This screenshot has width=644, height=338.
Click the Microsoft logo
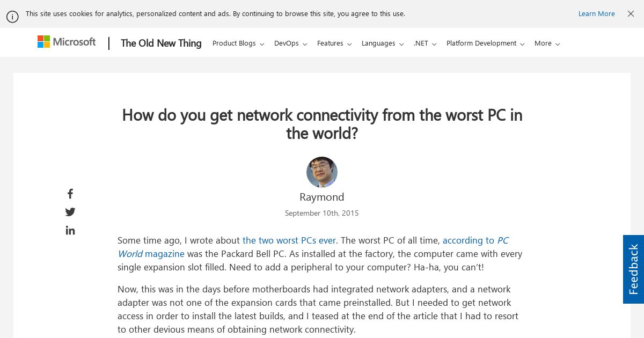pos(67,42)
